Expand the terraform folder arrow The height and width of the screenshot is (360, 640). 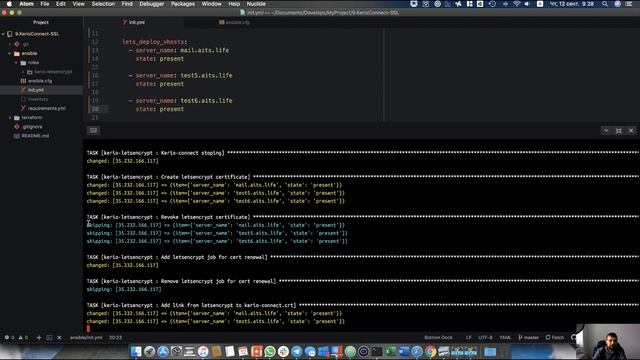[x=10, y=118]
